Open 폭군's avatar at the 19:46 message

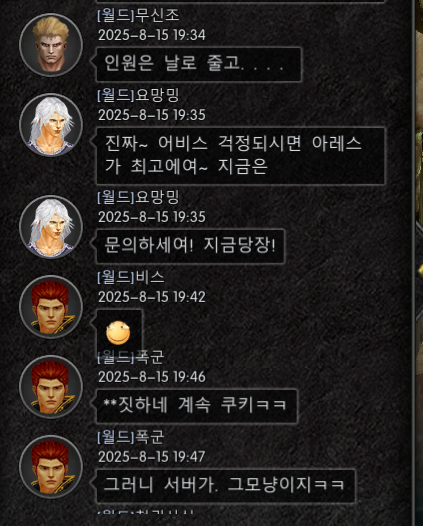pos(51,387)
